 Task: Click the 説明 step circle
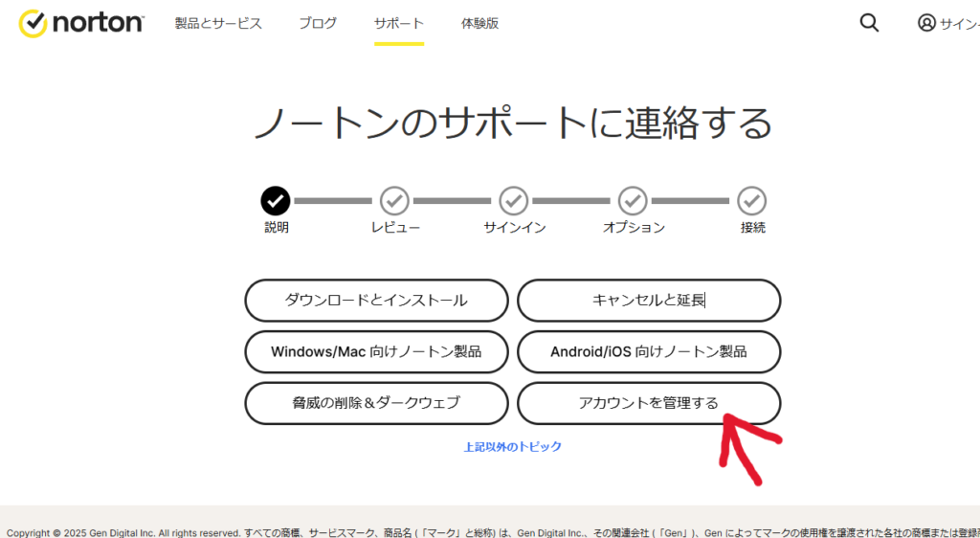[276, 201]
